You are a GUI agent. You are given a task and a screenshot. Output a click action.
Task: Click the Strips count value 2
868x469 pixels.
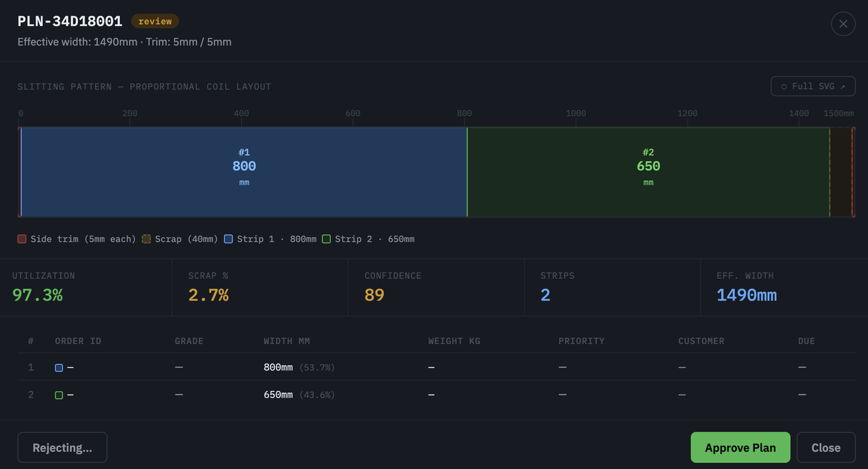tap(545, 295)
